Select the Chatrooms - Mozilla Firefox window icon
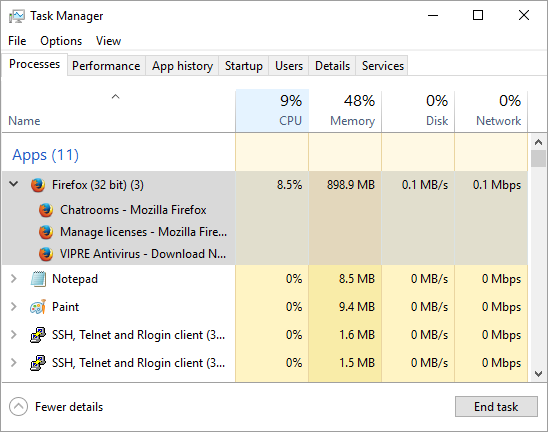This screenshot has width=548, height=432. pos(46,210)
